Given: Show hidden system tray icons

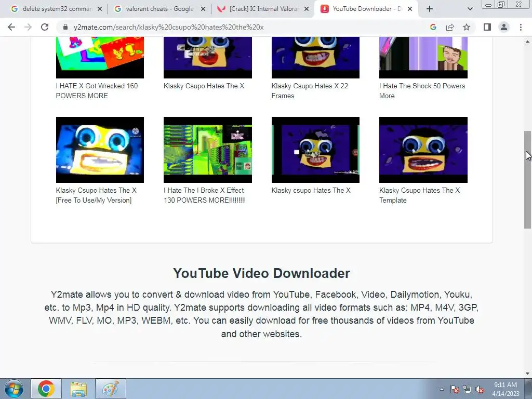Looking at the screenshot, I should tap(442, 389).
